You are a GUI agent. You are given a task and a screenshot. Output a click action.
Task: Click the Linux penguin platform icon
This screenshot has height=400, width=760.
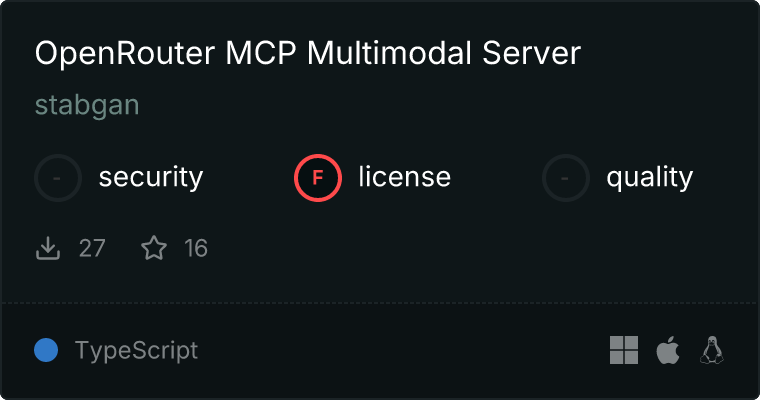click(x=712, y=350)
